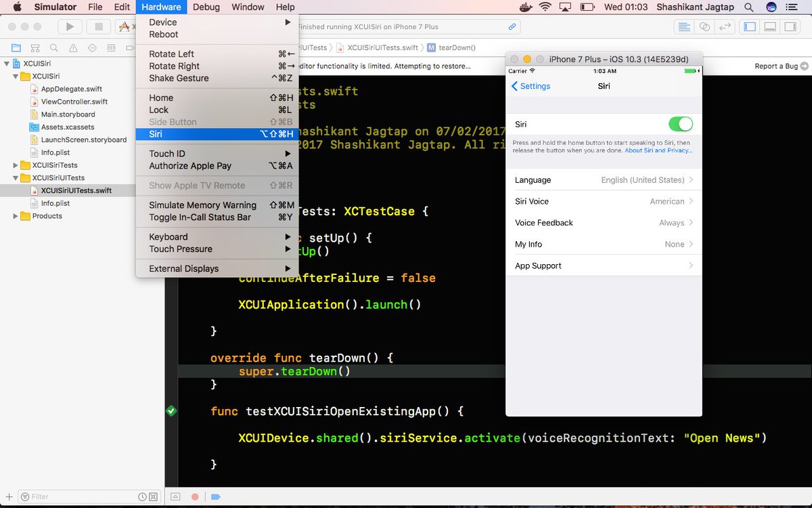Switch to the Assistant editor icon
Screen dimensions: 812x508
point(704,27)
